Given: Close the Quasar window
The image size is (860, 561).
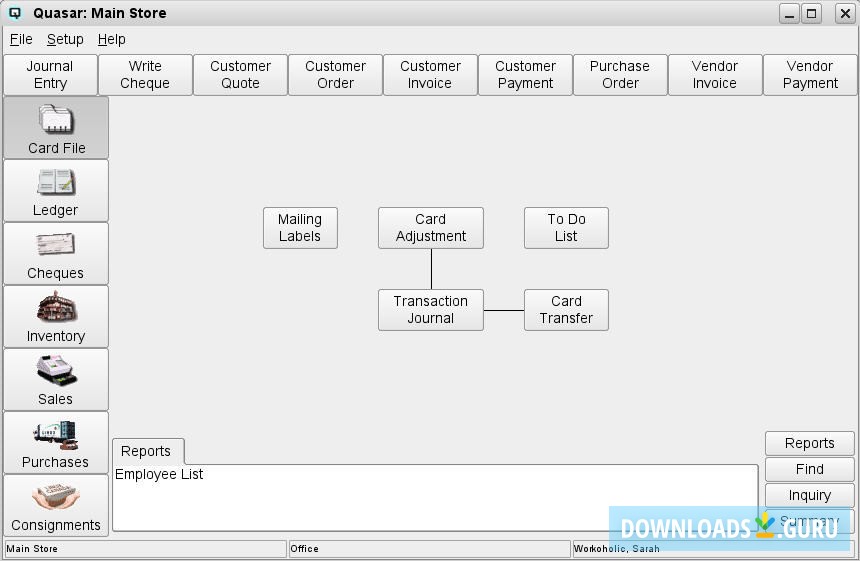Looking at the screenshot, I should (845, 13).
